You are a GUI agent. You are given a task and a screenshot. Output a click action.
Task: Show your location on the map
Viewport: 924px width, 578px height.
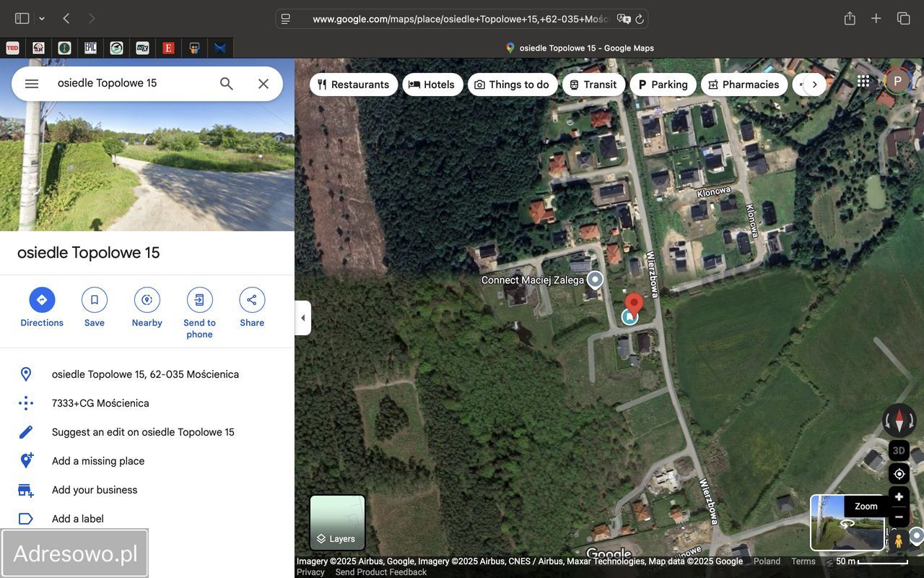click(899, 474)
